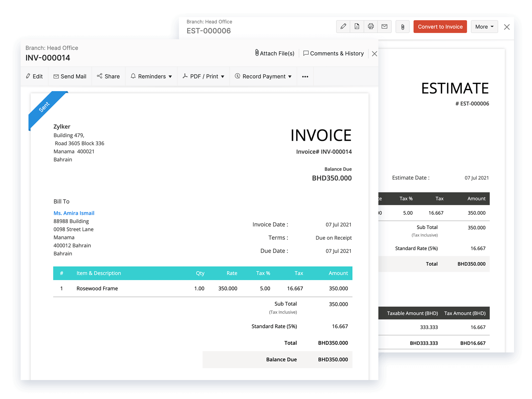Expand the More menu on the estimate

click(484, 27)
